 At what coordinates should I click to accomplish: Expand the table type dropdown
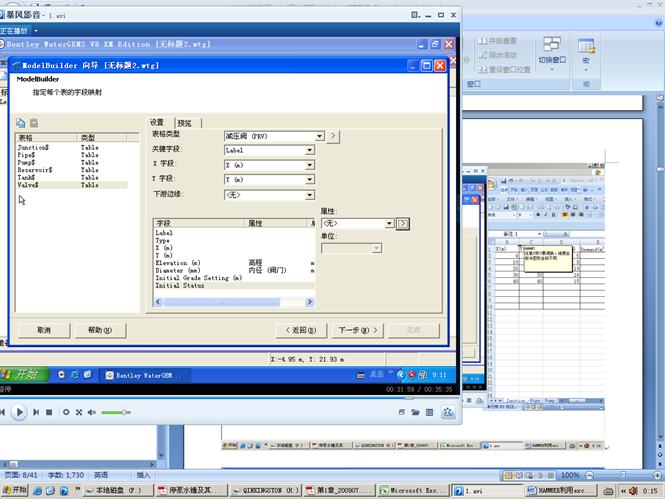click(x=319, y=136)
